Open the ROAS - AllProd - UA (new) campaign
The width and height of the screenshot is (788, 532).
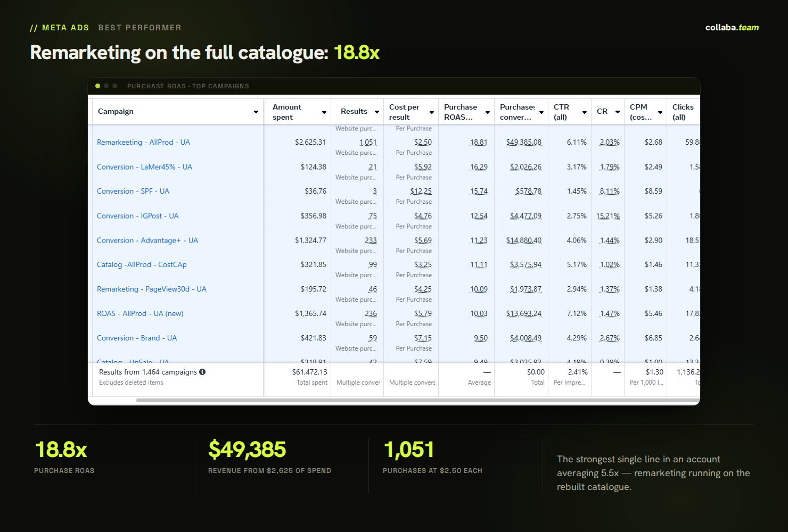(x=140, y=313)
